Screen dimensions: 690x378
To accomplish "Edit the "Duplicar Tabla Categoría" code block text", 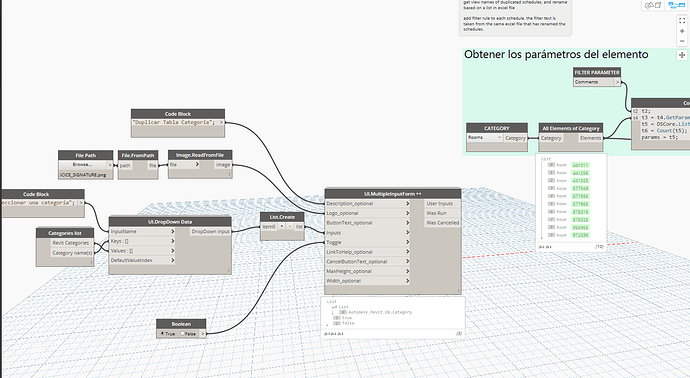I will pos(174,123).
